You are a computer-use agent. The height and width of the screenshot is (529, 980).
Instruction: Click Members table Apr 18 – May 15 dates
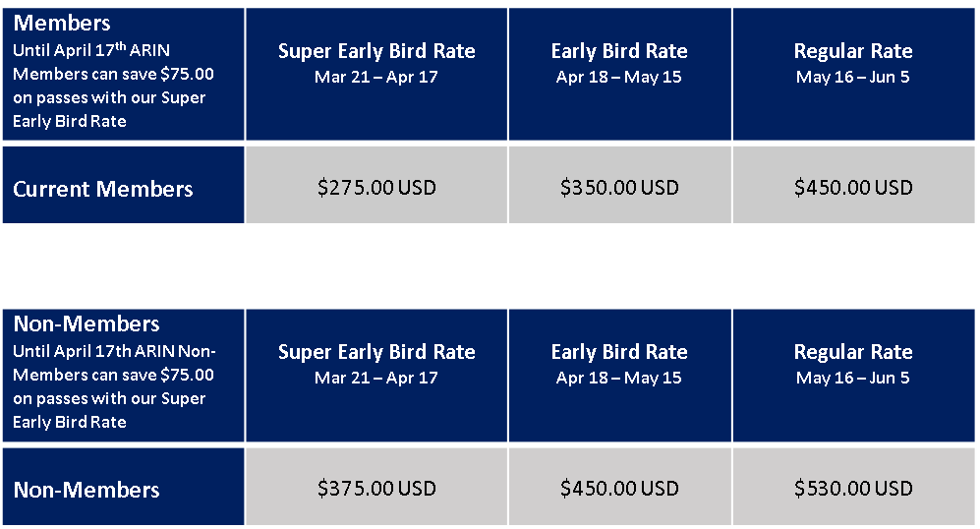coord(619,77)
